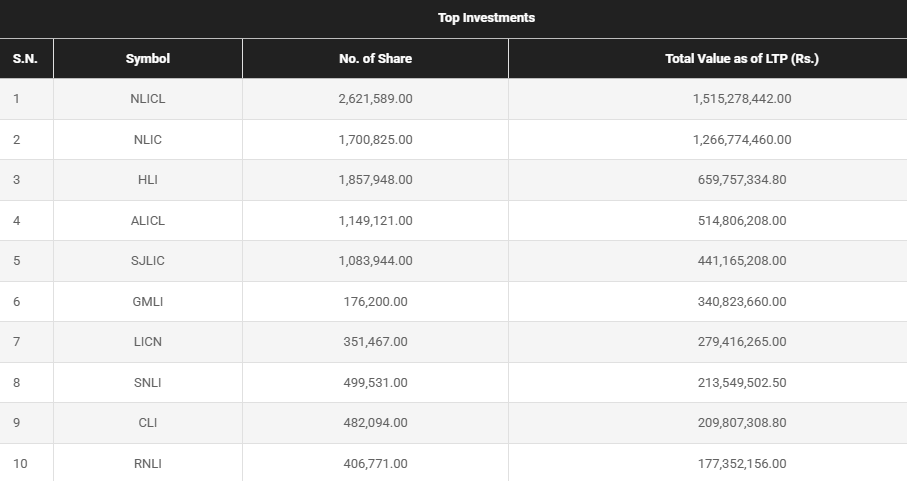Select the SJLIC symbol entry
The width and height of the screenshot is (907, 481).
click(x=147, y=261)
